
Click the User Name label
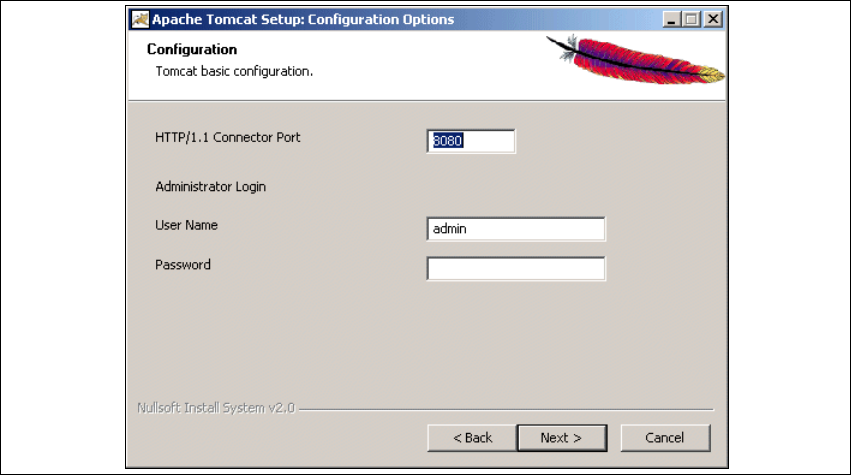(x=187, y=226)
